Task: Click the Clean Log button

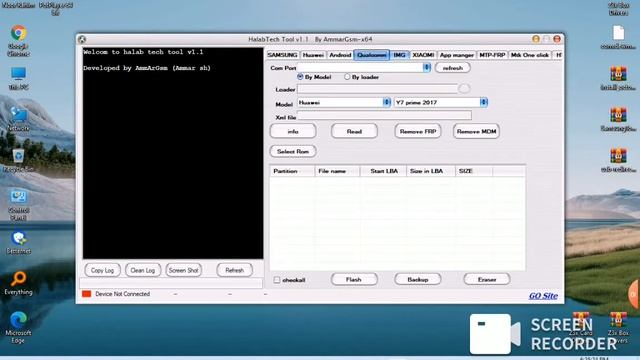Action: tap(143, 270)
